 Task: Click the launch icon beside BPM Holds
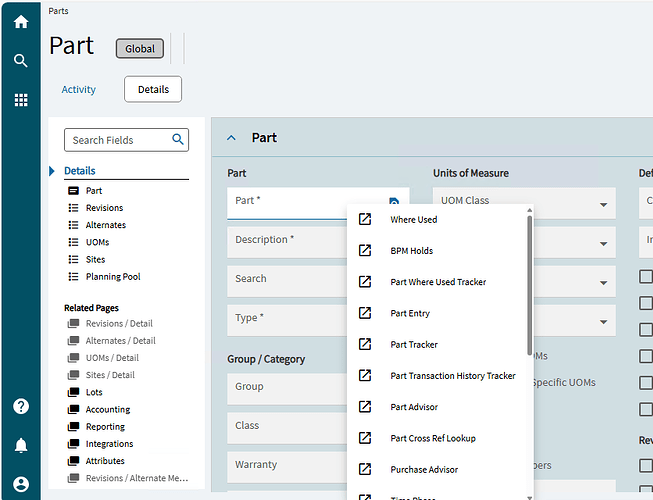point(365,250)
